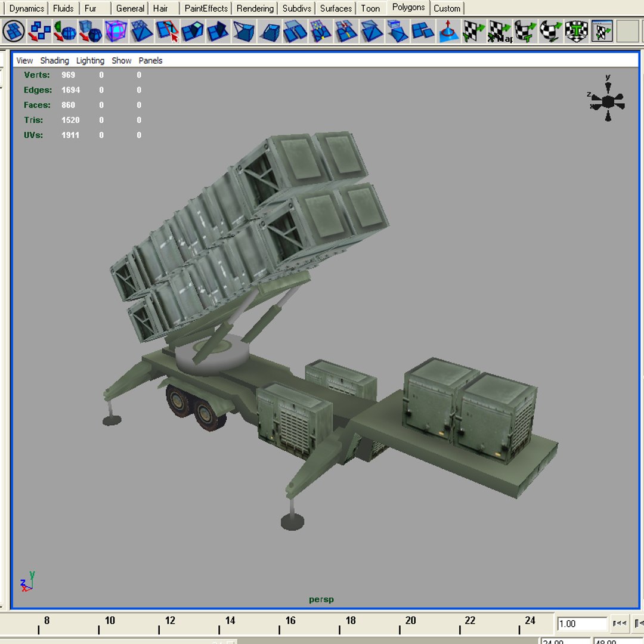Click the Smooth polygon cube-to-sphere icon
The height and width of the screenshot is (644, 644).
point(91,31)
